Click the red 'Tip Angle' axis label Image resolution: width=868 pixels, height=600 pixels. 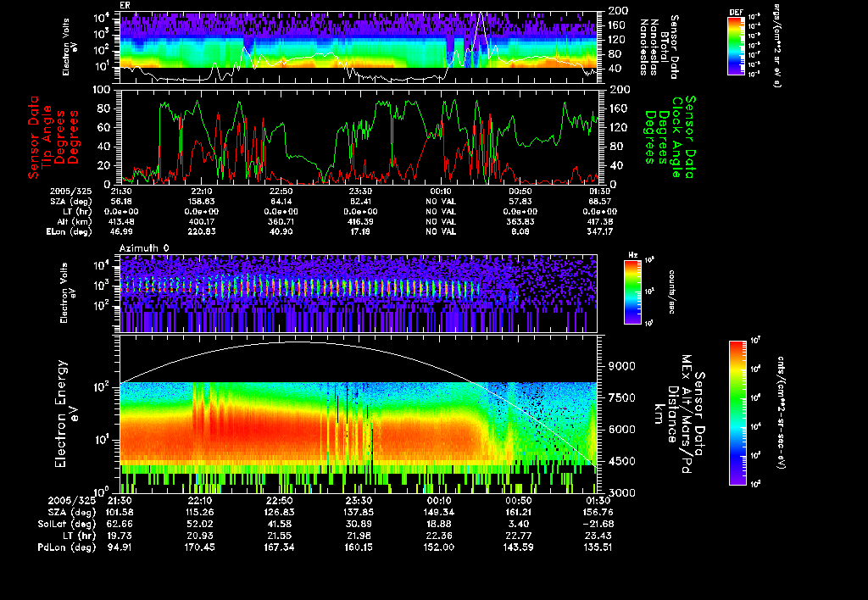click(x=47, y=136)
